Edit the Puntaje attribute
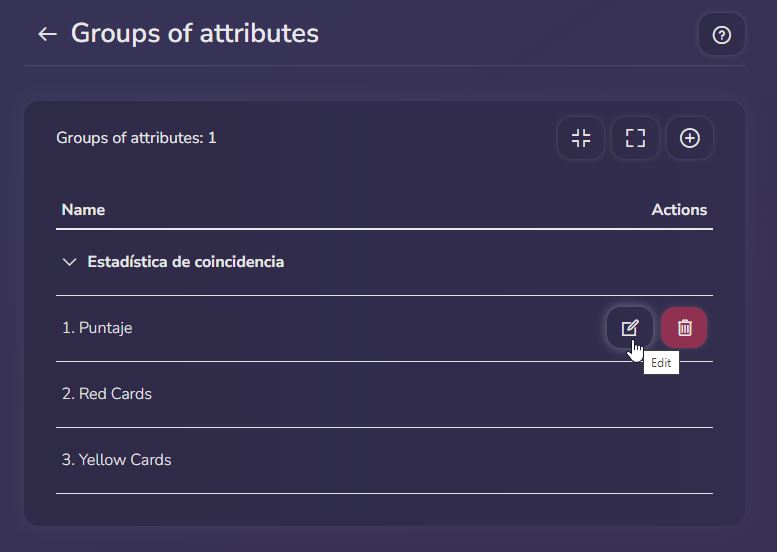This screenshot has width=777, height=552. pos(630,328)
